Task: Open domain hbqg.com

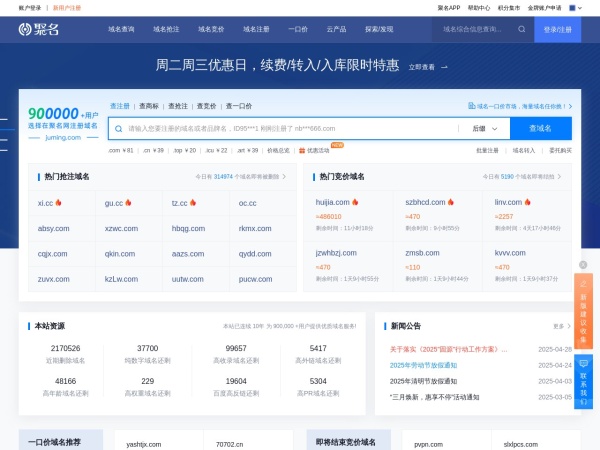Action: pyautogui.click(x=188, y=228)
